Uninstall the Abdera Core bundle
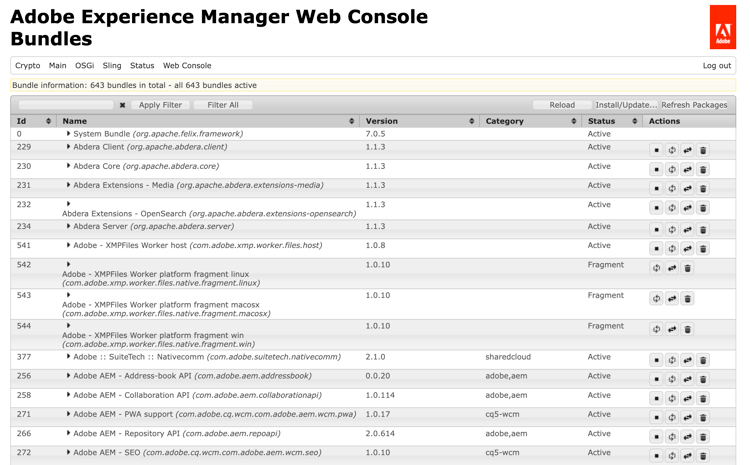The height and width of the screenshot is (465, 750). coord(703,169)
